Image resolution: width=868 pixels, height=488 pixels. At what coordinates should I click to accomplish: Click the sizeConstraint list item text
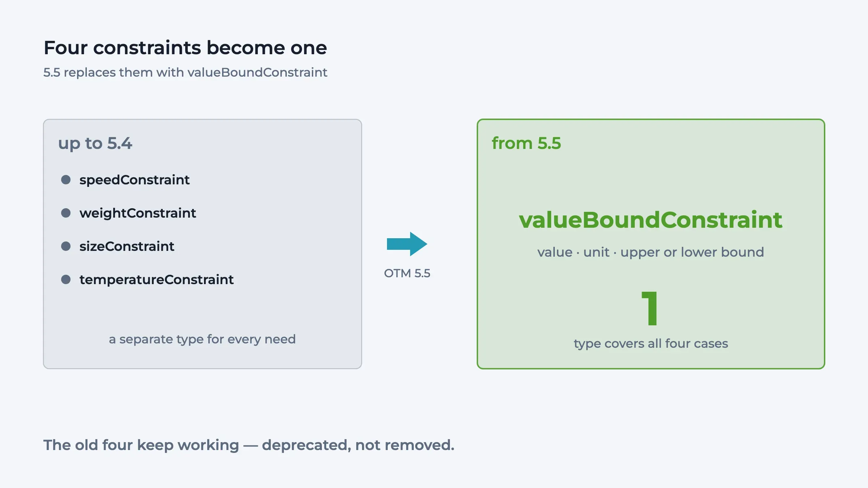point(127,246)
